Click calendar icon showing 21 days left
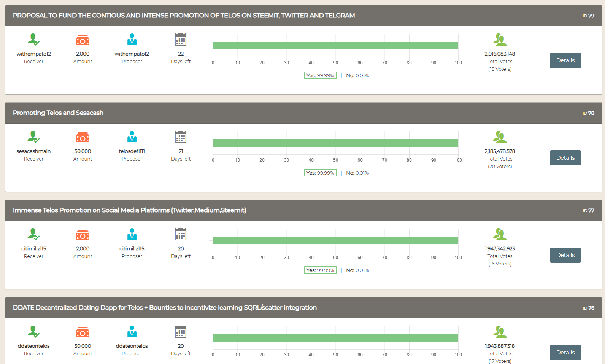This screenshot has width=605, height=364. (181, 137)
